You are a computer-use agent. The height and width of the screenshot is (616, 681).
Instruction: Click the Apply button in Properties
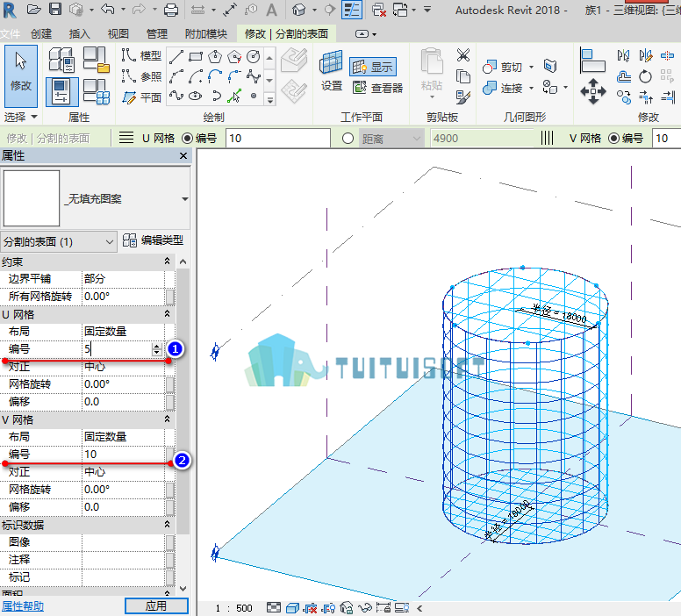(x=156, y=605)
